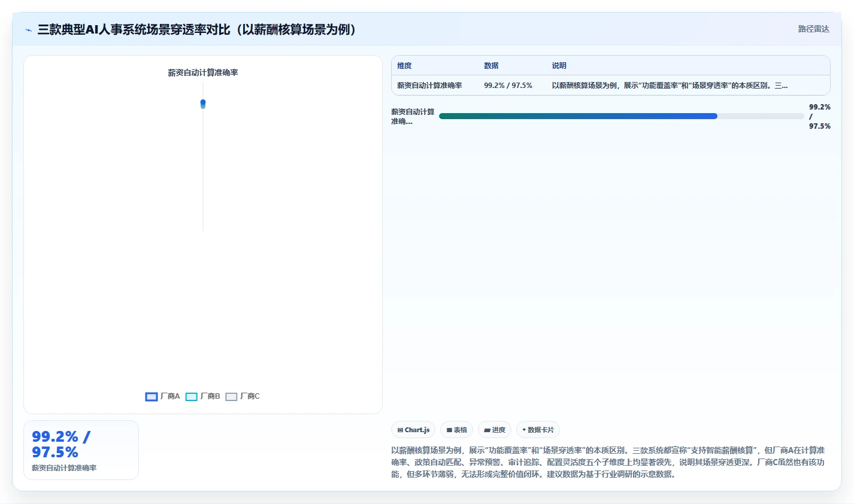Select the 数据卡片 tag chip

click(x=538, y=430)
